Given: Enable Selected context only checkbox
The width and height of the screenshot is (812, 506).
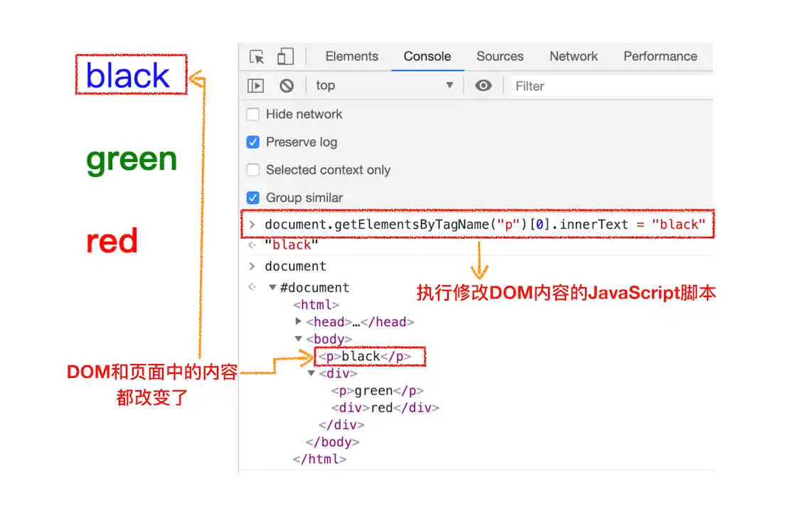Looking at the screenshot, I should click(x=253, y=170).
